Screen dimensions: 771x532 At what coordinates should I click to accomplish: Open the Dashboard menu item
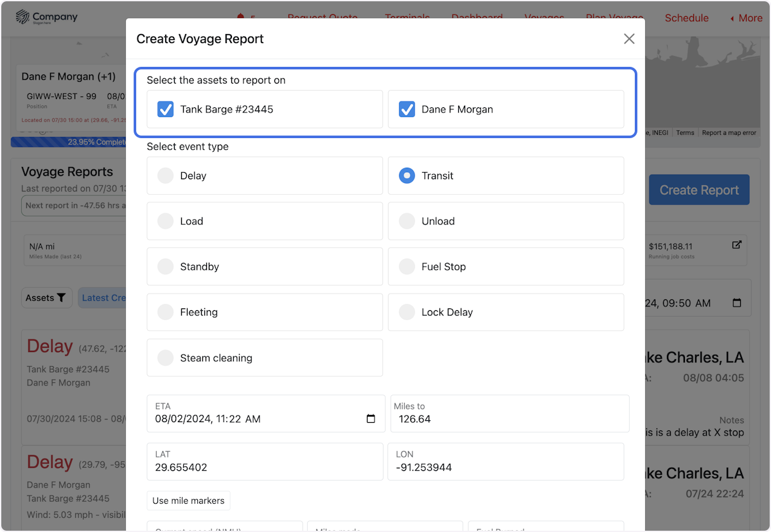(477, 18)
